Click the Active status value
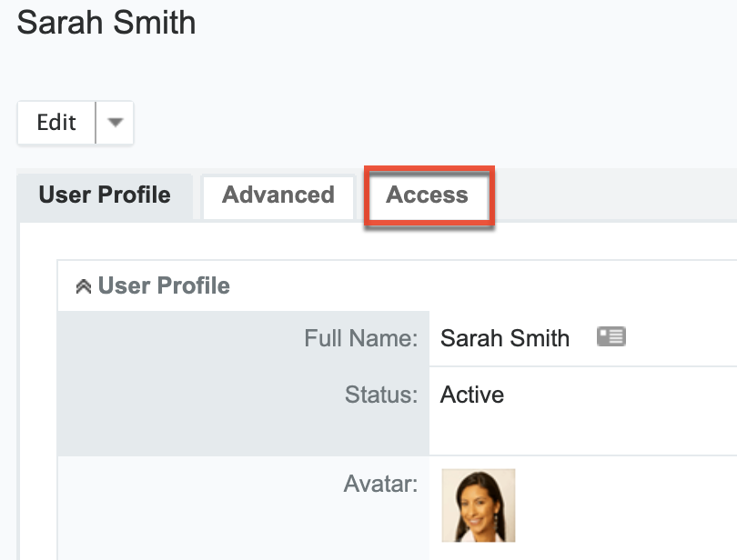Screen dimensions: 737x560 tap(471, 395)
